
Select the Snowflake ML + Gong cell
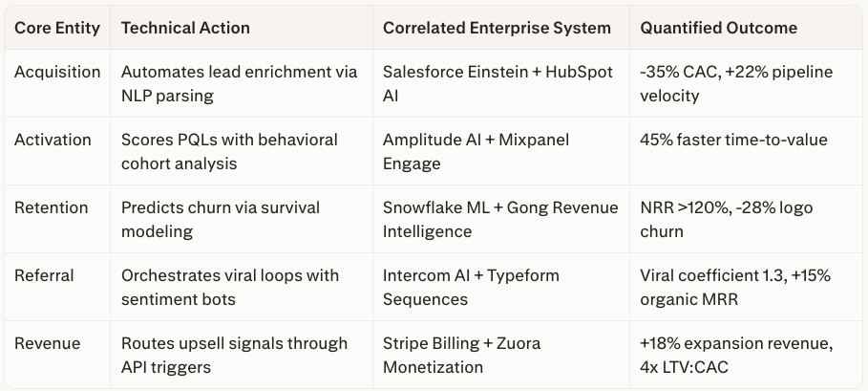tap(499, 219)
